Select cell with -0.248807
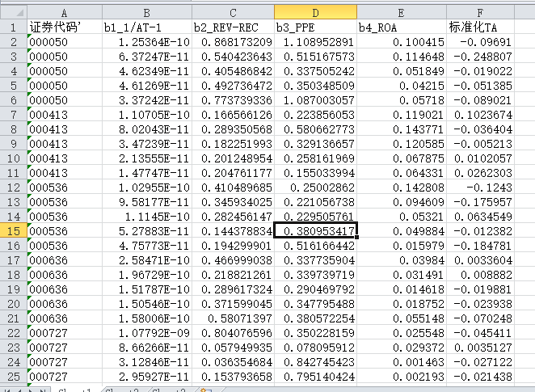Image resolution: width=535 pixels, height=392 pixels. 480,57
